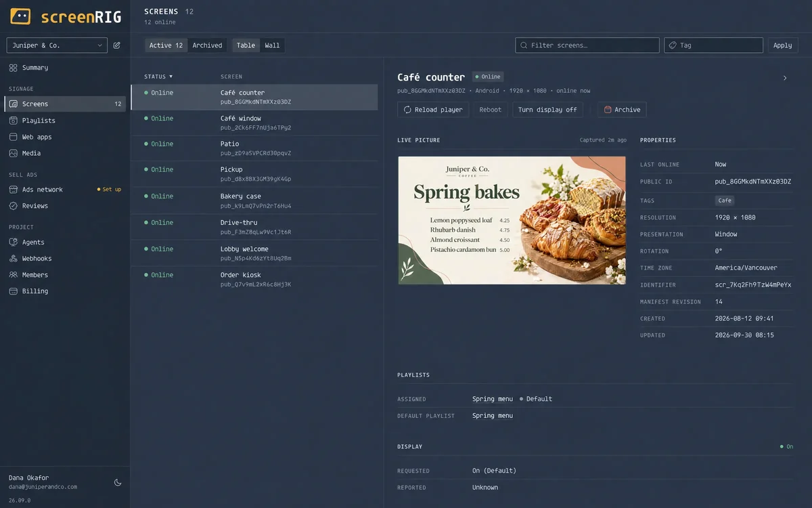Click assigned Spring menu playlist
The height and width of the screenshot is (508, 812).
pos(493,399)
